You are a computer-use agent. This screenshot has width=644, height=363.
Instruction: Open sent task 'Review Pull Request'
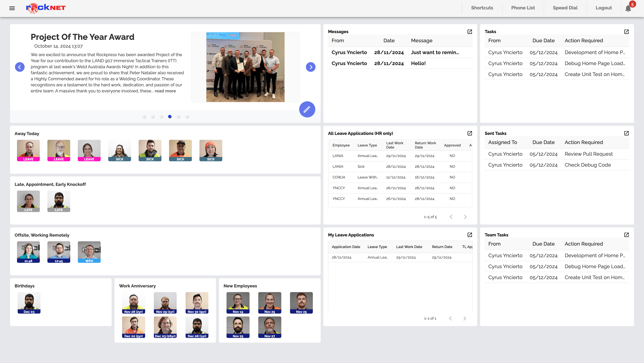click(557, 154)
